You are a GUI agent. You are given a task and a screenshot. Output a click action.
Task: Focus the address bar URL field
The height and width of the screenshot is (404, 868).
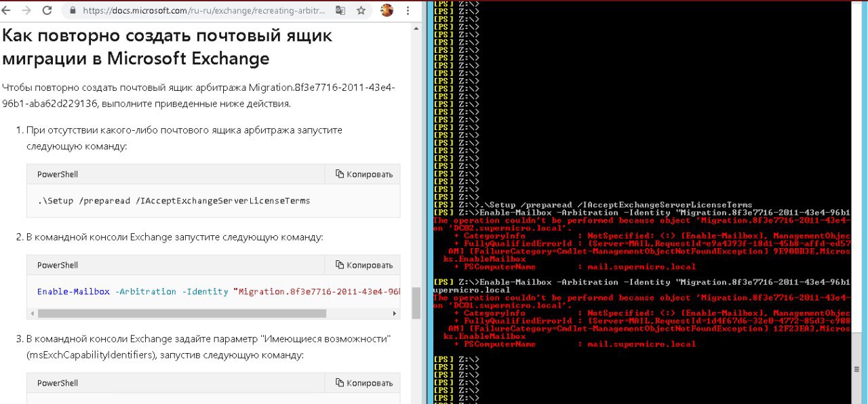pyautogui.click(x=205, y=11)
